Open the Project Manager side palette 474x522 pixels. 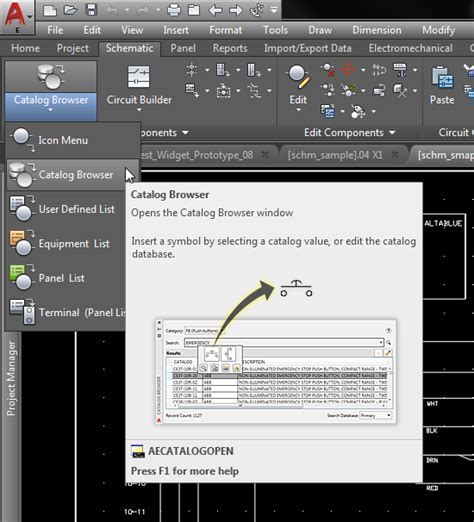pyautogui.click(x=11, y=378)
